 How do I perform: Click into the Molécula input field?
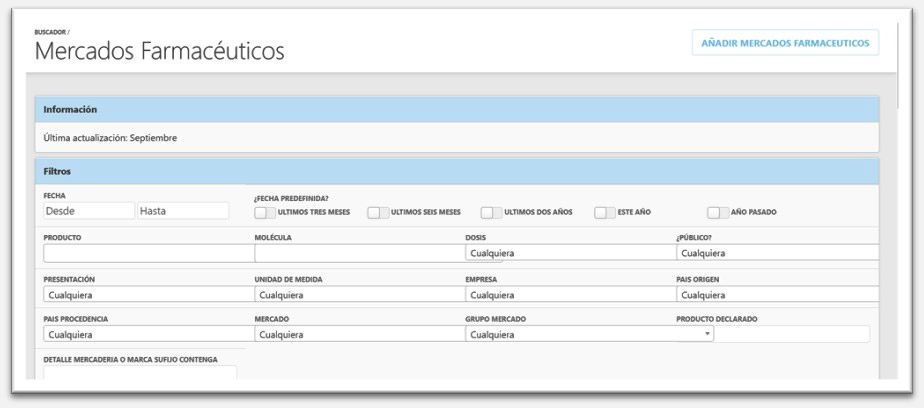pos(358,253)
